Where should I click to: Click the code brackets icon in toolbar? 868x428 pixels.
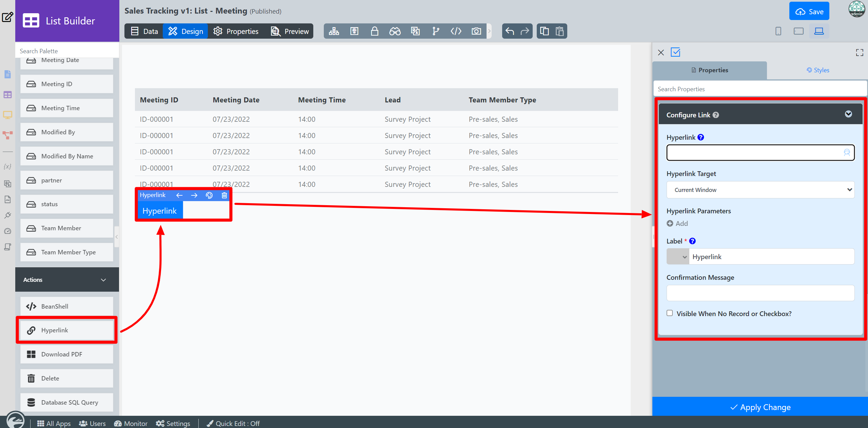tap(456, 31)
